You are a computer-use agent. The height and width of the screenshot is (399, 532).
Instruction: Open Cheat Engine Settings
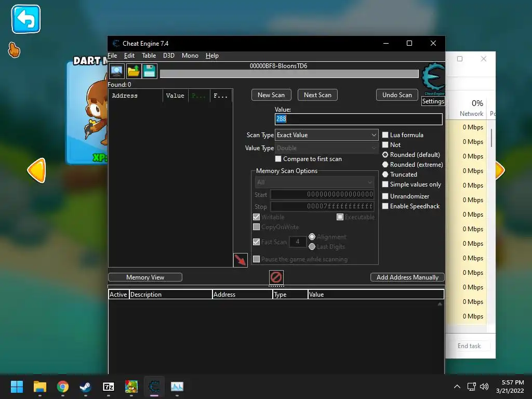[433, 101]
